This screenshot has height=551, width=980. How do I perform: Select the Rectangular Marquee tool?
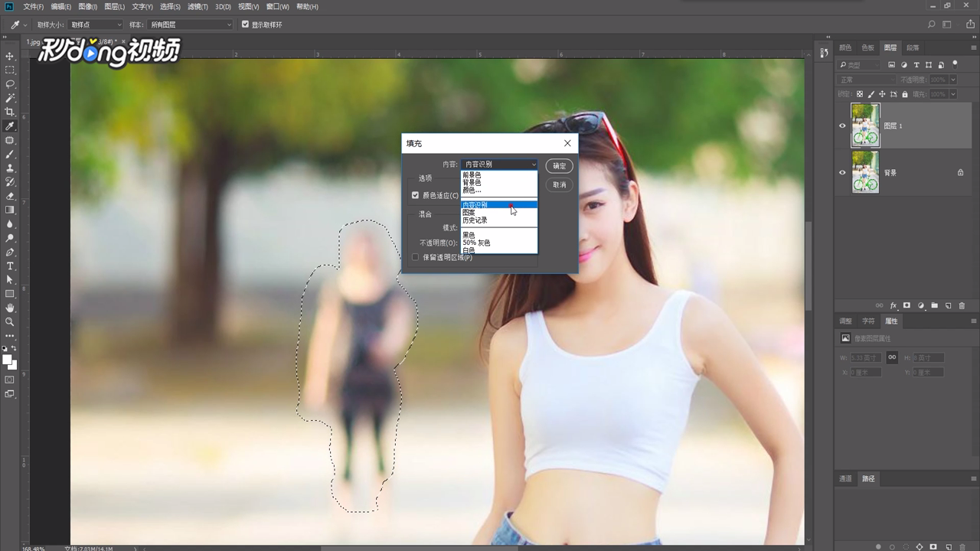[x=10, y=70]
